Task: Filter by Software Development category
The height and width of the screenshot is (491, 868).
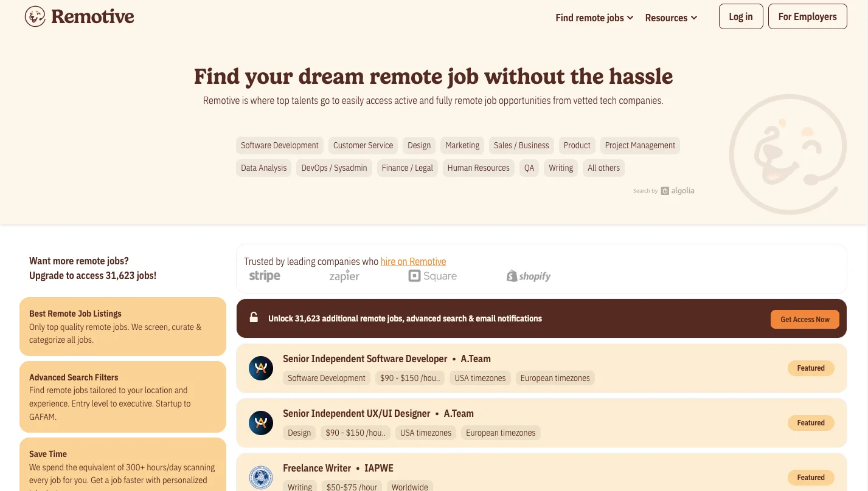Action: point(280,145)
